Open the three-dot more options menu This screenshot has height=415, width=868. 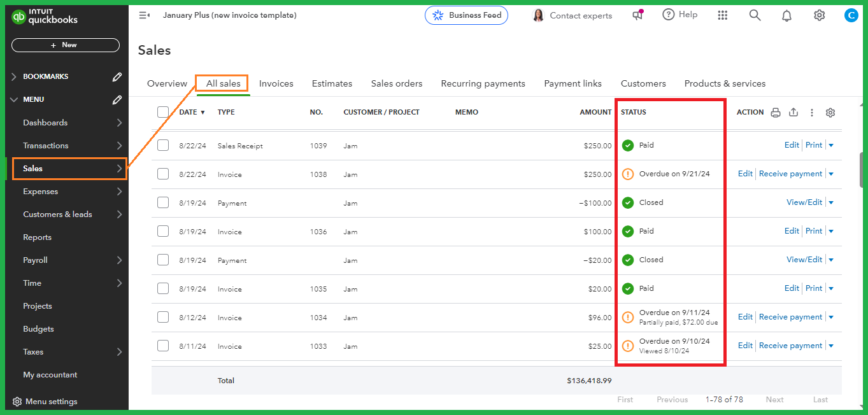coord(812,112)
